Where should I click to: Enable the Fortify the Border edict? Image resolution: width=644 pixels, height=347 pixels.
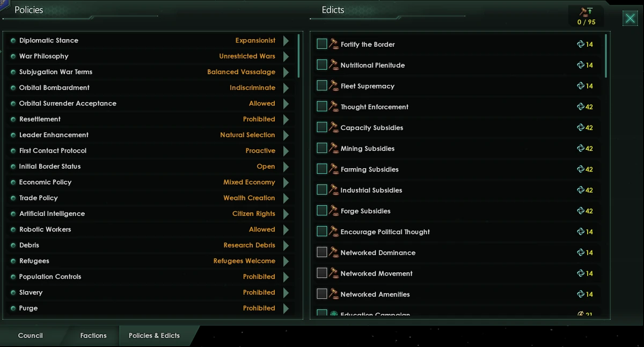[321, 44]
